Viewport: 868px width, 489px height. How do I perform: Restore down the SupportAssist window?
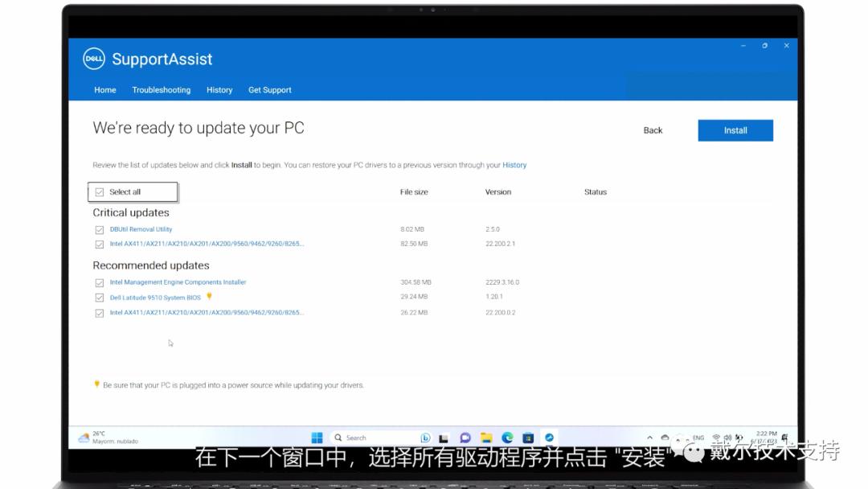[764, 46]
